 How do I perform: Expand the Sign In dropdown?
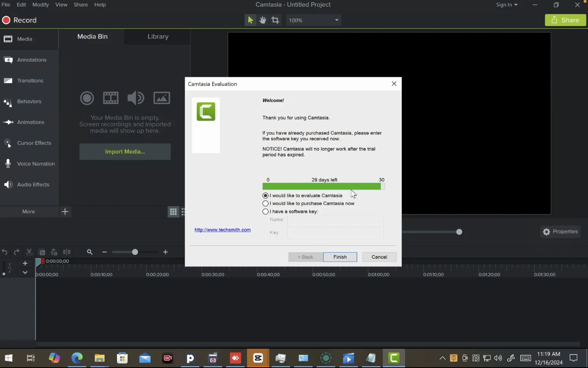[x=506, y=5]
